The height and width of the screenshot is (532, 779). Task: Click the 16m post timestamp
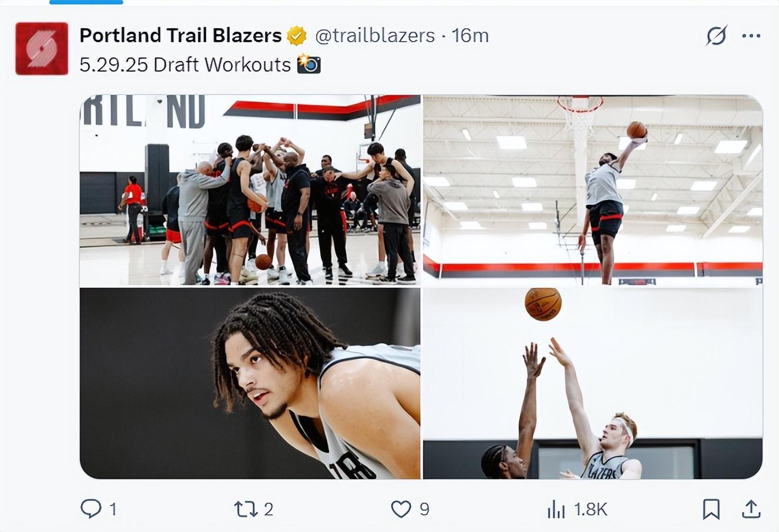pos(470,36)
